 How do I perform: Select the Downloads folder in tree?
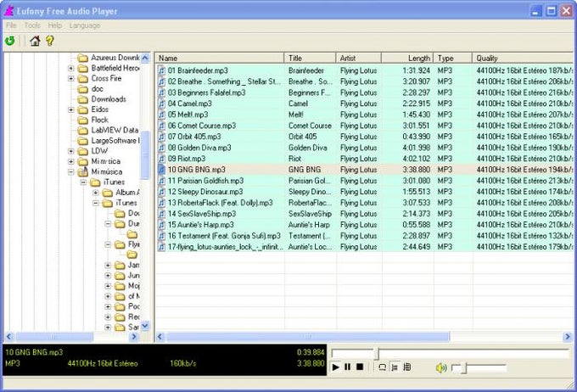108,99
